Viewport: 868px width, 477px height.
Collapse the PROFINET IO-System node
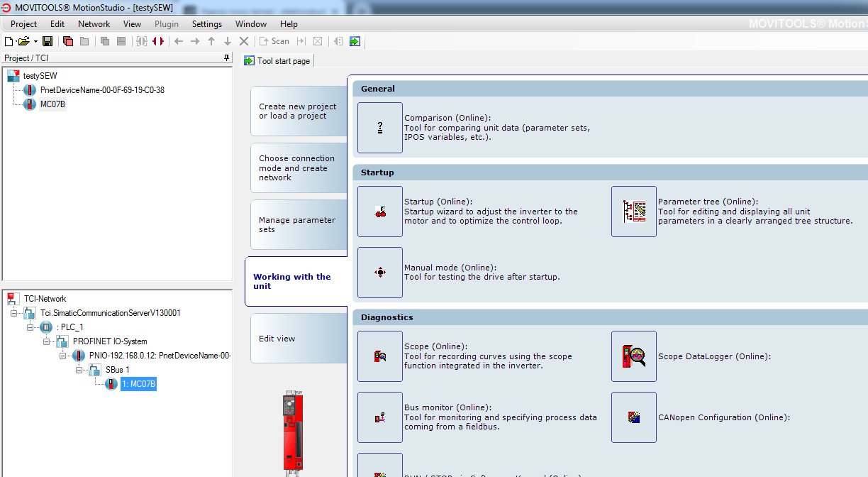coord(47,341)
